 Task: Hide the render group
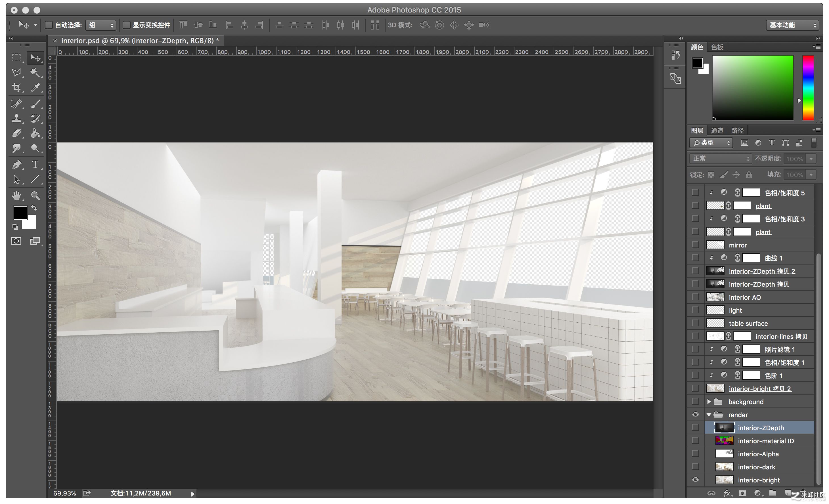tap(695, 415)
